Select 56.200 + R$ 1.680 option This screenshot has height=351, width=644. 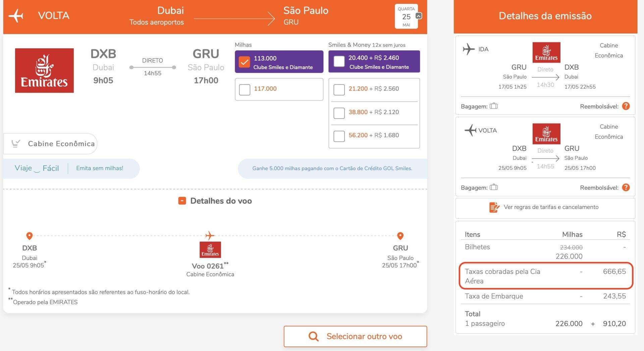coord(339,136)
